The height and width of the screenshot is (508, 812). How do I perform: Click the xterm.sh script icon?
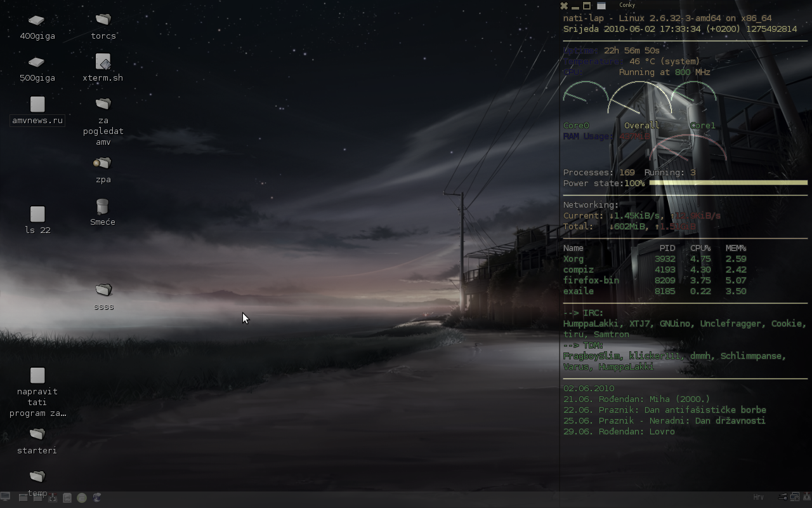coord(103,62)
